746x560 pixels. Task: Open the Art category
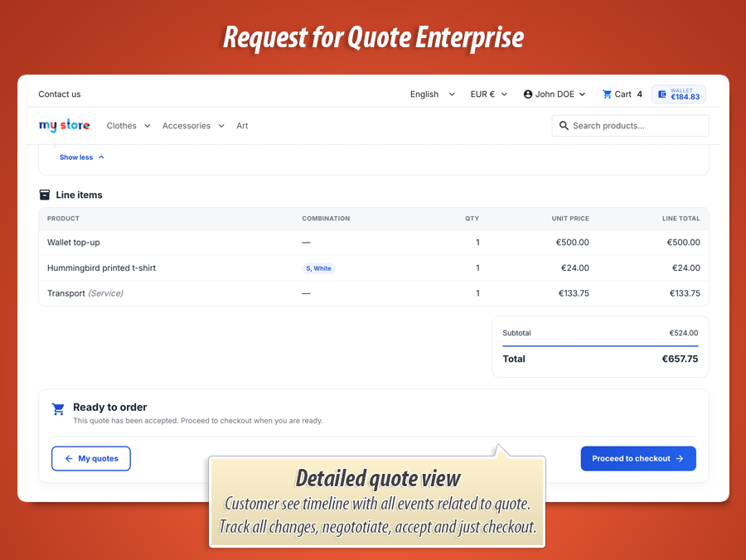click(242, 125)
